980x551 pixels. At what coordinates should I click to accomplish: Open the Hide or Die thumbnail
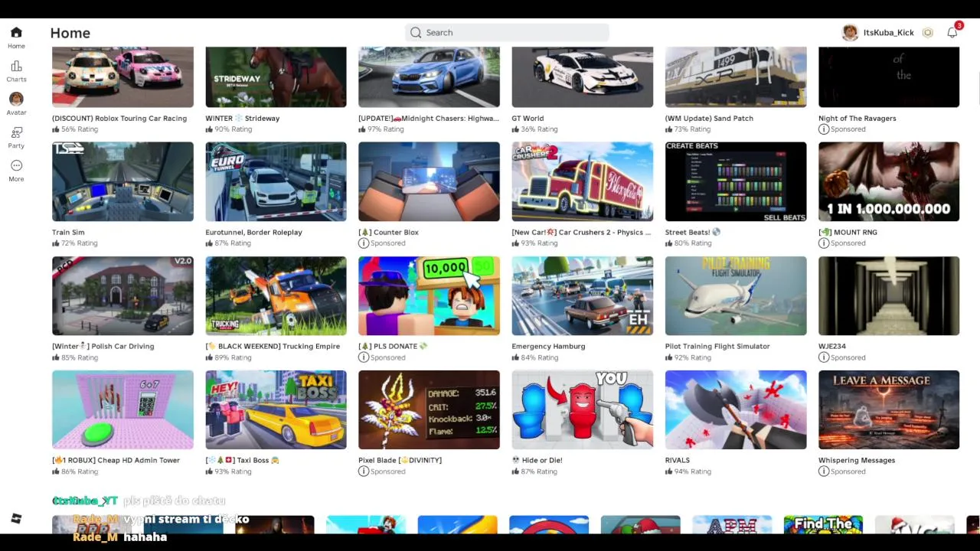click(583, 409)
